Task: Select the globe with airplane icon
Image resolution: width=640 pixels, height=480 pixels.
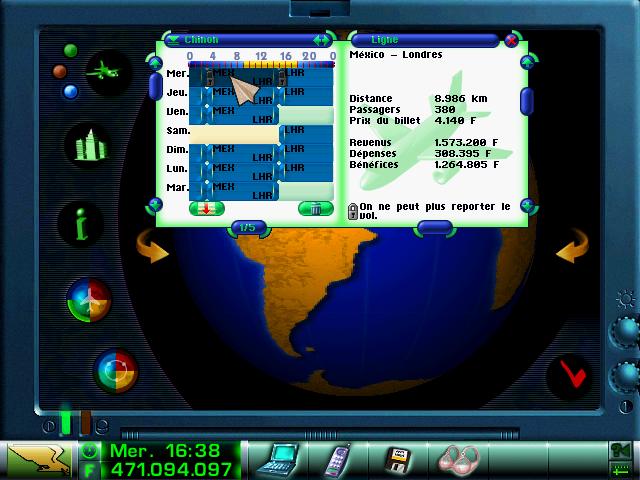Action: pos(89,300)
